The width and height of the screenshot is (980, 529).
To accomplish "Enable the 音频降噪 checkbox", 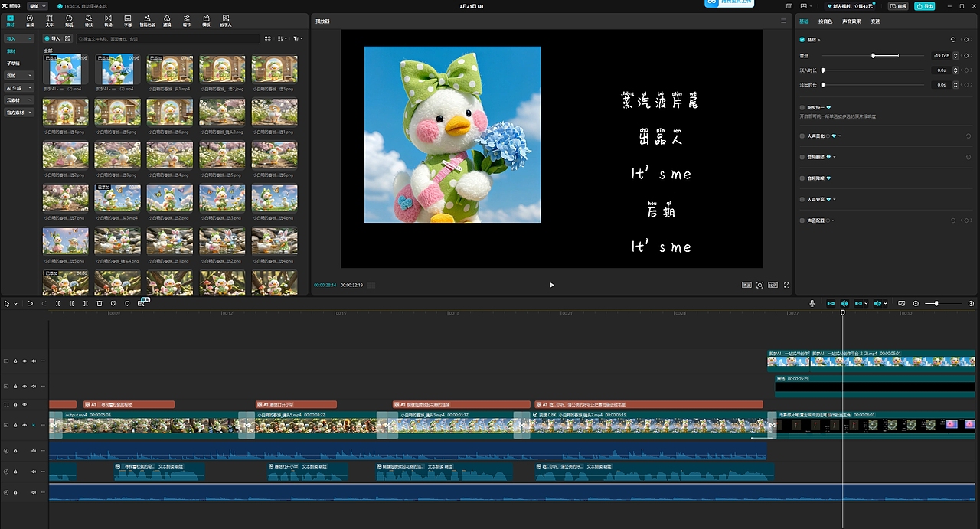I will tap(802, 178).
